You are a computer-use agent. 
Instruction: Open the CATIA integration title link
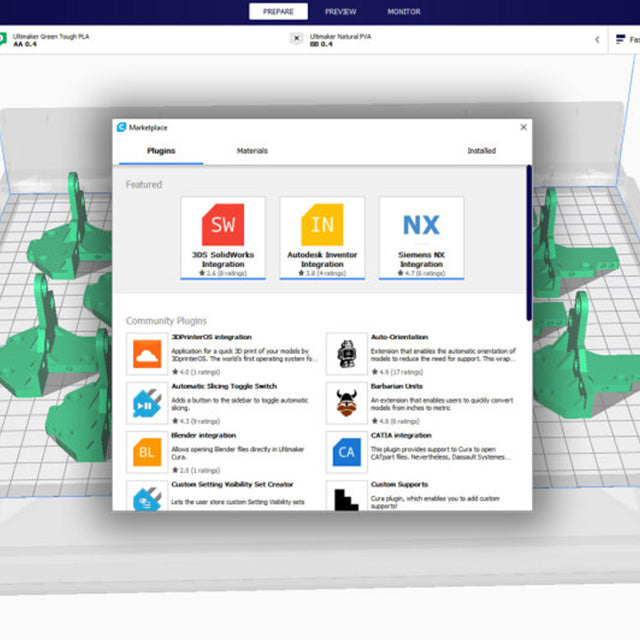(x=401, y=436)
